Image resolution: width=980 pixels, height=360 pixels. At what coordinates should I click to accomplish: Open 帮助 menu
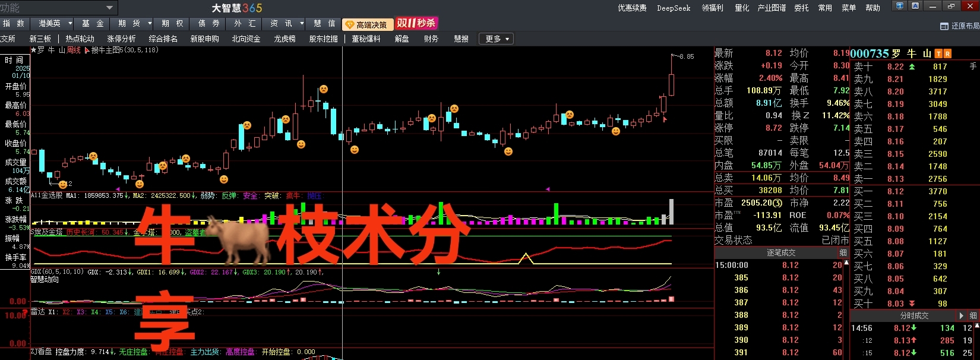872,8
